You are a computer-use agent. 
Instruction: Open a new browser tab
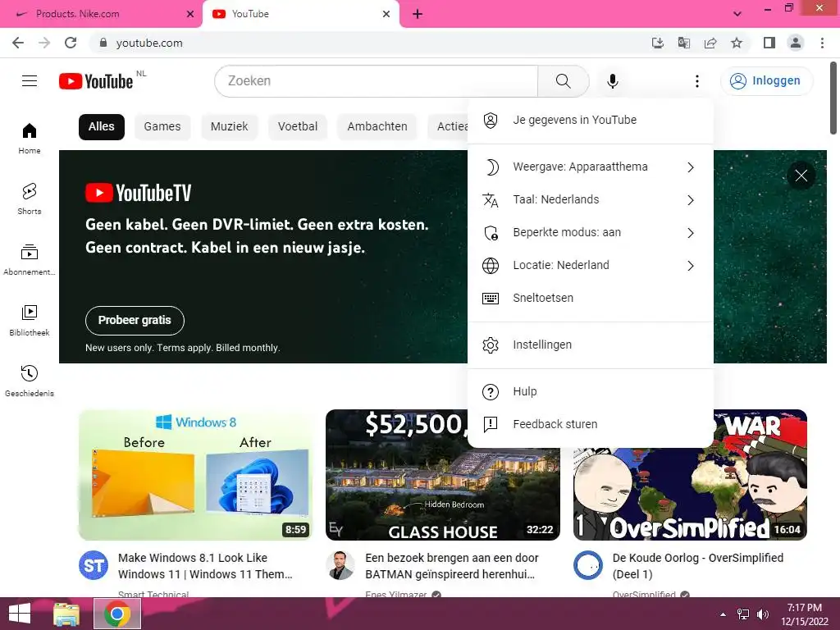click(x=418, y=14)
